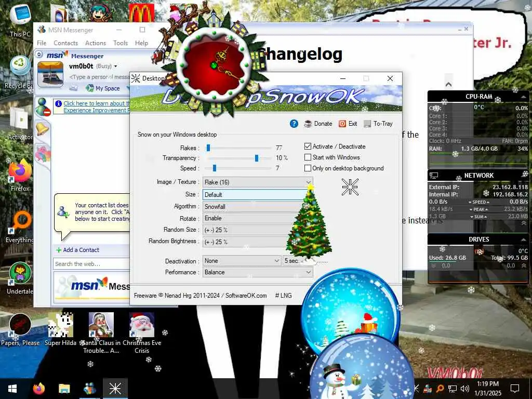The height and width of the screenshot is (399, 532).
Task: Switch to MSN Messenger taskbar button
Action: (89, 389)
